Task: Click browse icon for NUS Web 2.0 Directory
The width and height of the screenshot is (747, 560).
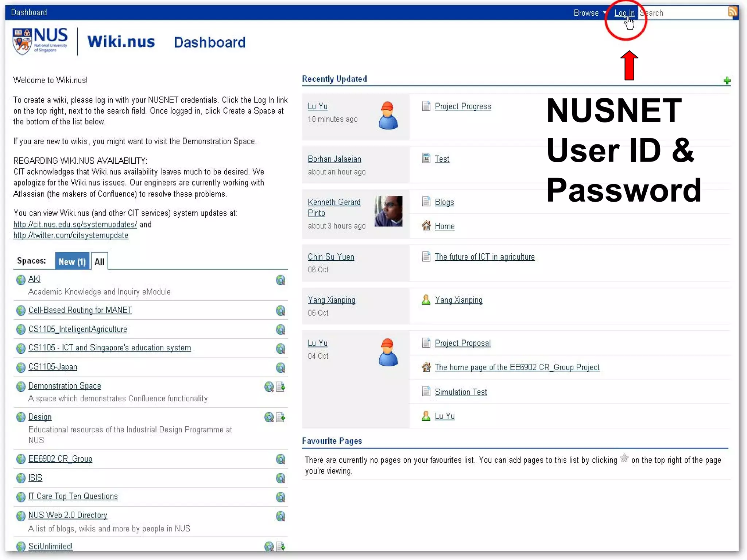Action: coord(280,516)
